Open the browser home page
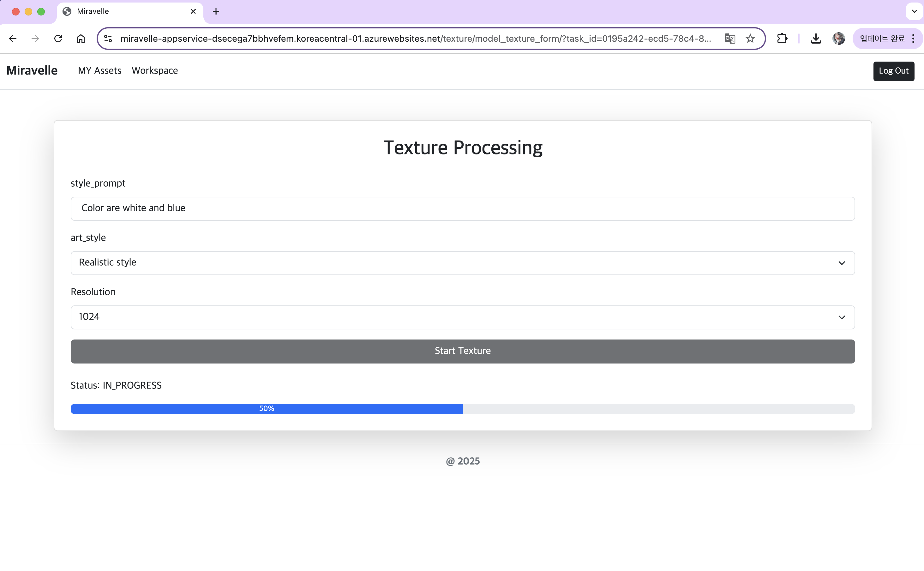 (81, 39)
